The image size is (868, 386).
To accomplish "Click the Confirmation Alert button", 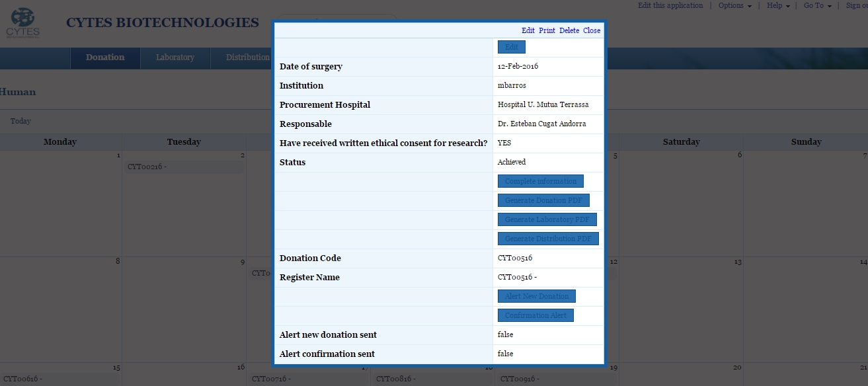I will (x=535, y=315).
